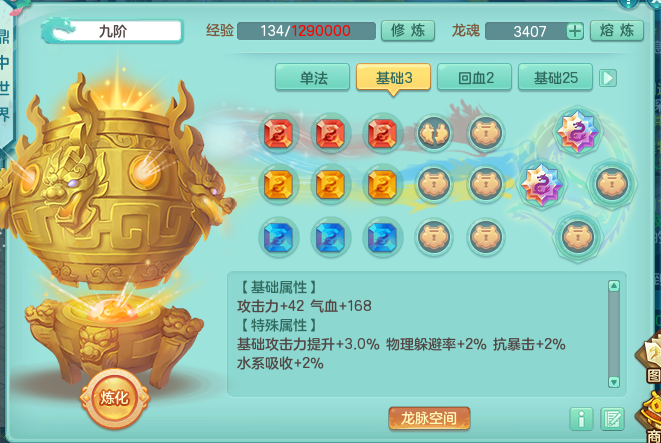Image resolution: width=661 pixels, height=443 pixels.
Task: Add dragon soul with plus button
Action: pyautogui.click(x=575, y=31)
